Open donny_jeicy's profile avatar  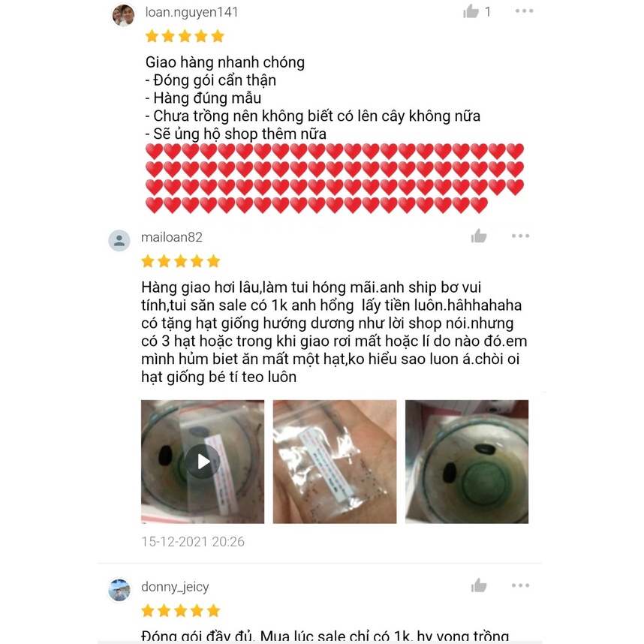119,590
